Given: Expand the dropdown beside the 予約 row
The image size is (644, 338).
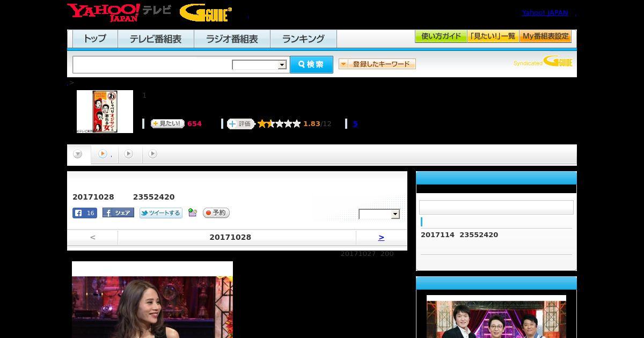Looking at the screenshot, I should [379, 214].
